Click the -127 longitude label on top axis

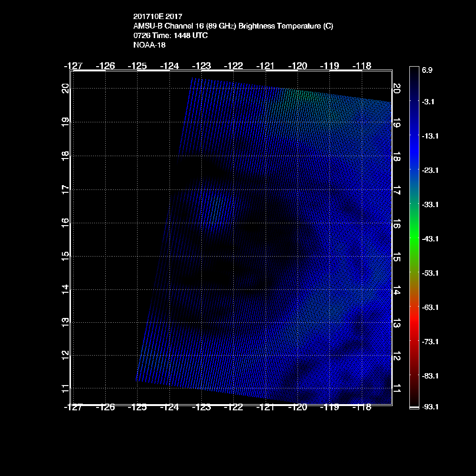tap(73, 66)
